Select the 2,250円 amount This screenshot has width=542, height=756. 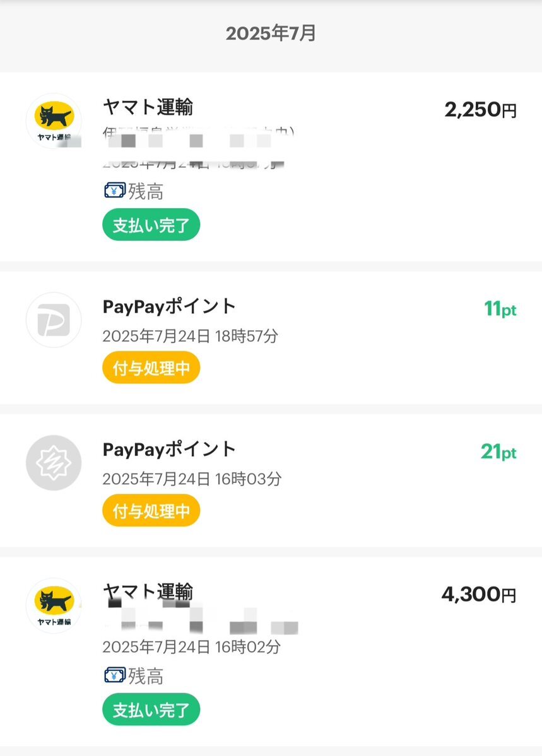481,110
